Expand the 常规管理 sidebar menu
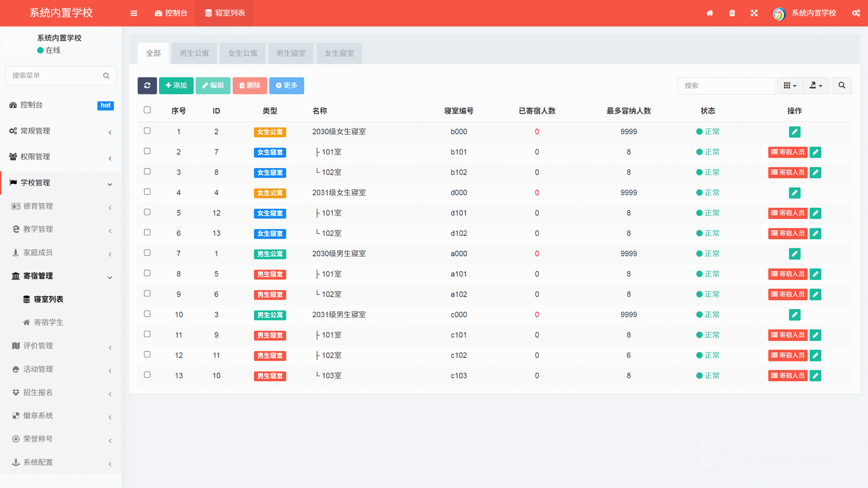868x488 pixels. click(60, 131)
